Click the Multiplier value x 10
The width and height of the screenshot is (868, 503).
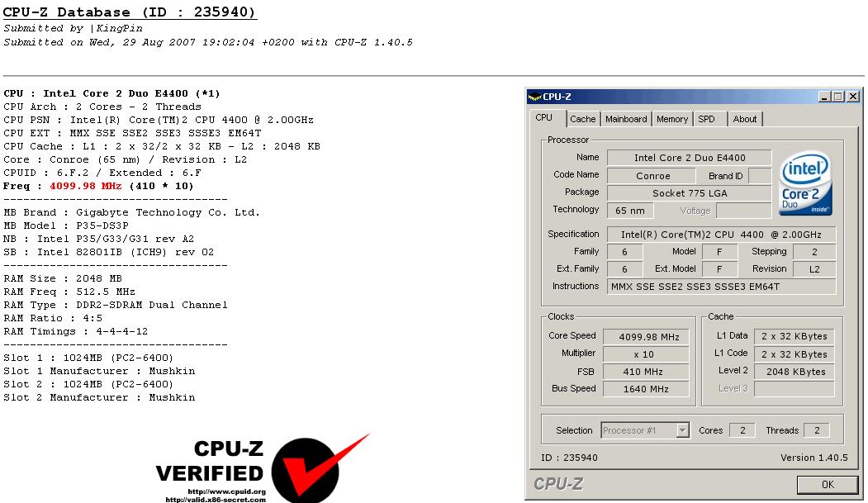pos(646,354)
